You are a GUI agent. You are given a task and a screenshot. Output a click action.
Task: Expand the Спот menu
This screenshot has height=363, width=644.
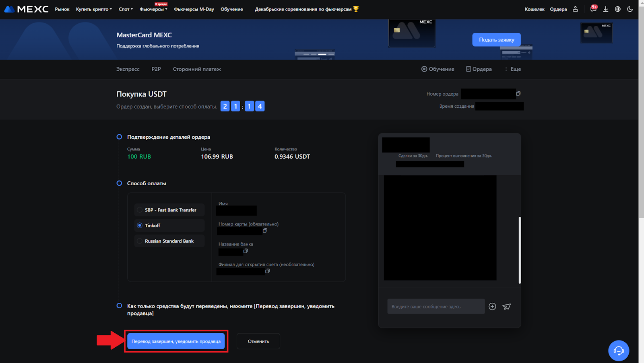[x=126, y=9]
